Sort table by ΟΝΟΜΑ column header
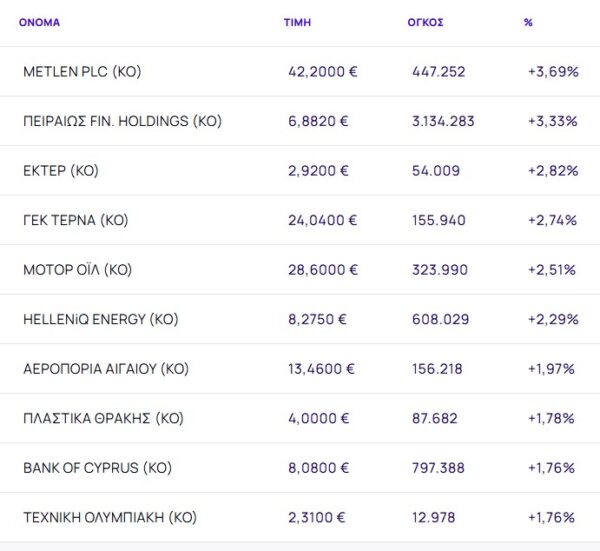Image resolution: width=600 pixels, height=551 pixels. pos(40,22)
